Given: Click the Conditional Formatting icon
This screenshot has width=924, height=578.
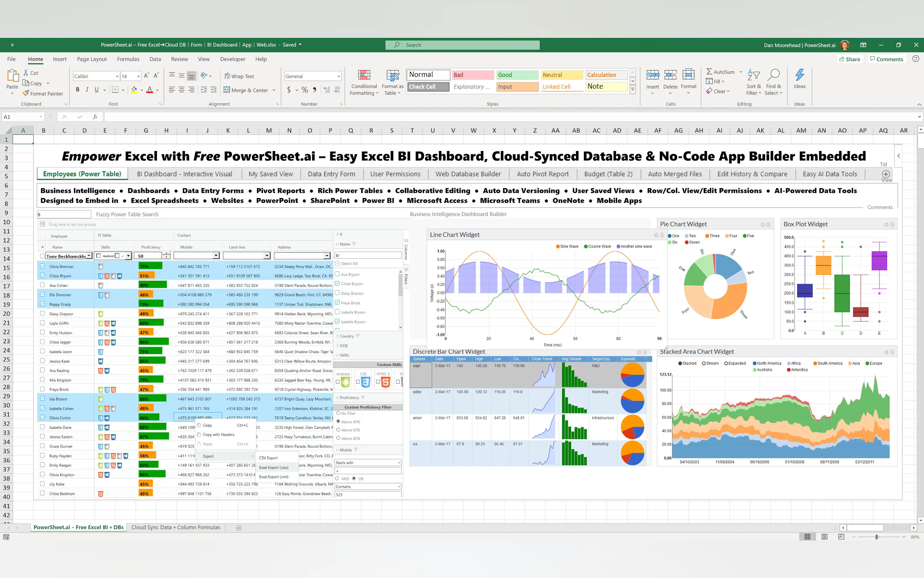Looking at the screenshot, I should [x=364, y=75].
